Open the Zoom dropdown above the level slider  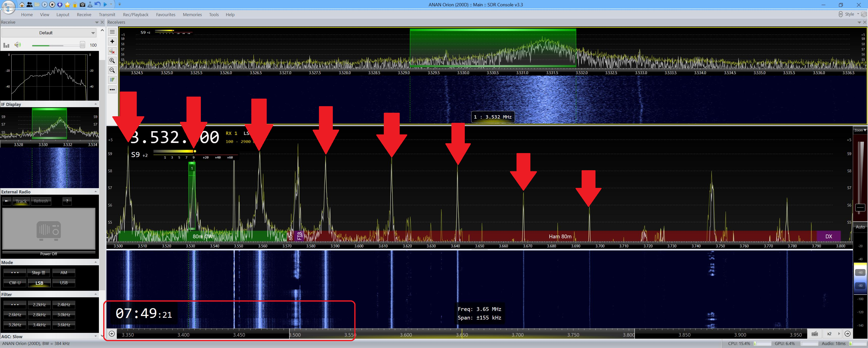click(860, 130)
